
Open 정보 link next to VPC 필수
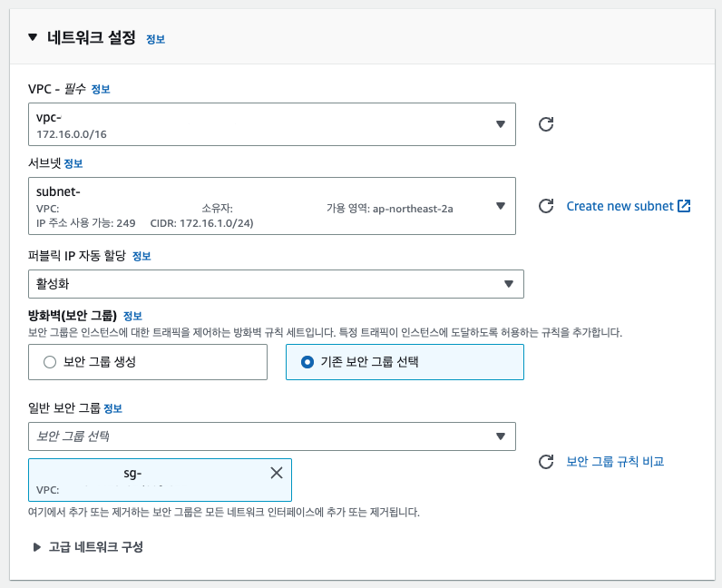(x=101, y=89)
